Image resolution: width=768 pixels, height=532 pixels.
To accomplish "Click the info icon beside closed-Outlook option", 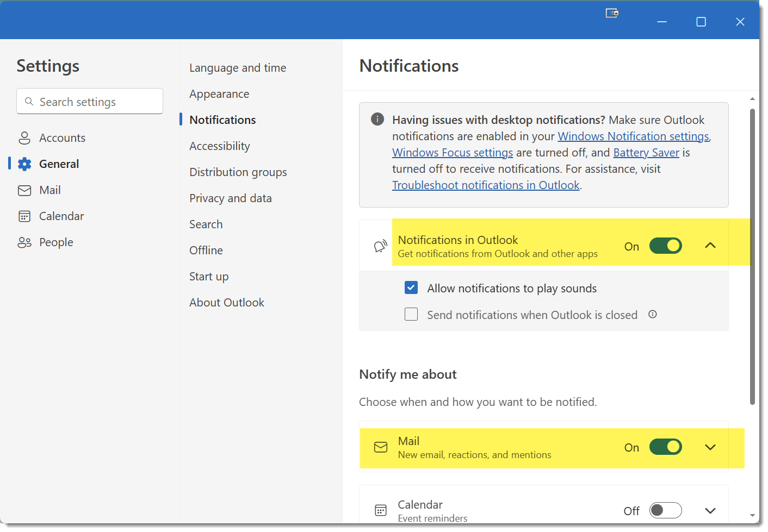I will 653,314.
